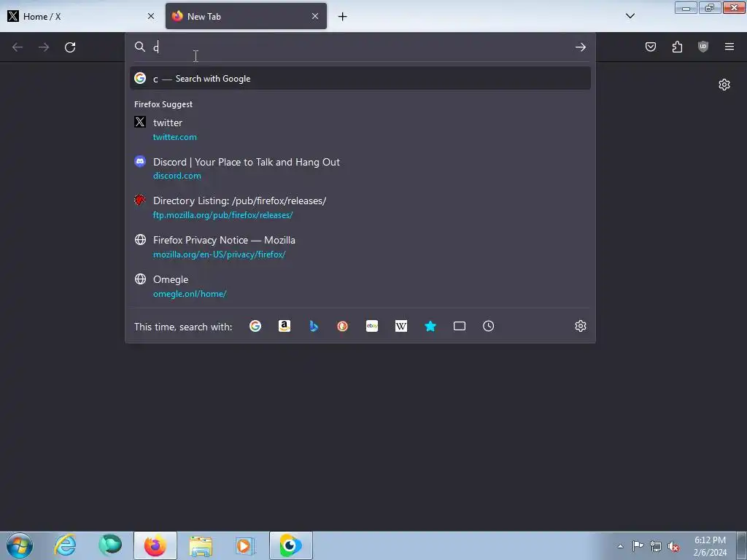Open the Extensions puzzle icon
The width and height of the screenshot is (747, 560).
[677, 47]
